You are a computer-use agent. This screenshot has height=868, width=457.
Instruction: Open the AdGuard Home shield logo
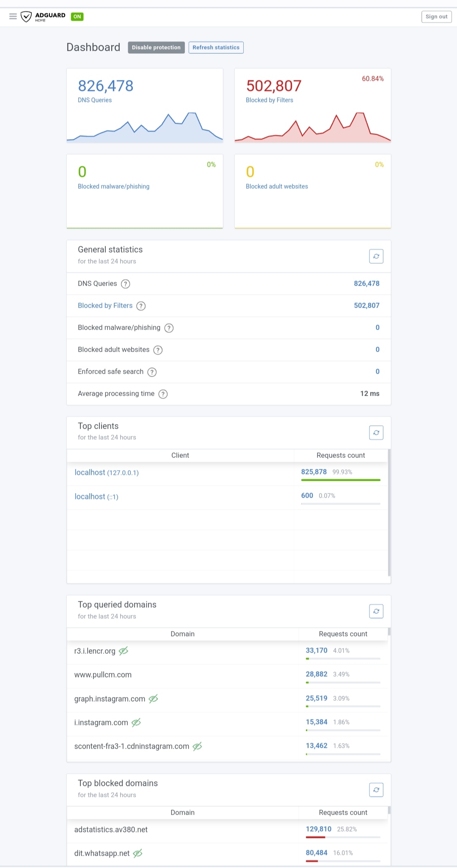point(27,17)
